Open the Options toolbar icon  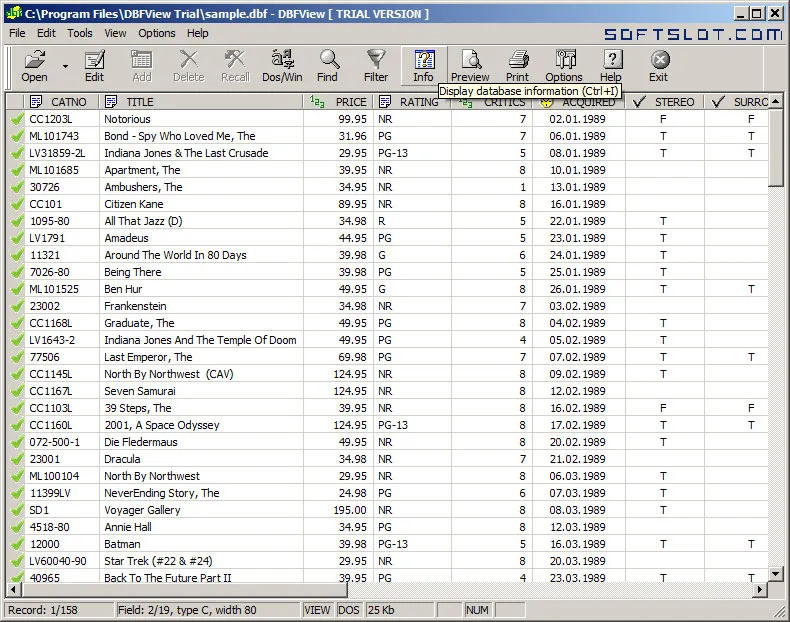[564, 65]
